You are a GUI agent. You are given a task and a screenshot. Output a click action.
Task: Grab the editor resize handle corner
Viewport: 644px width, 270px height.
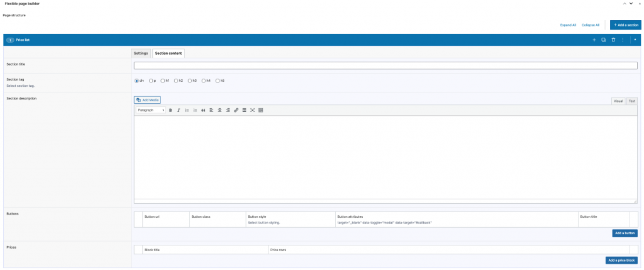[635, 201]
